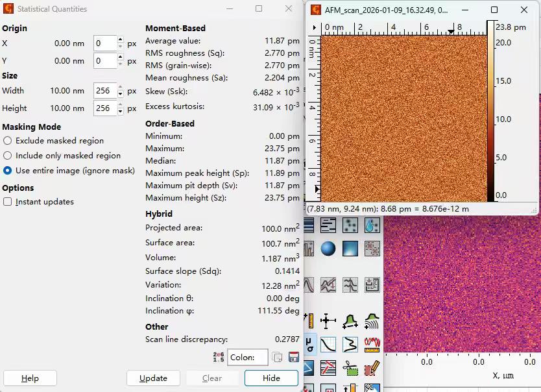Click the water drop icon

pyautogui.click(x=372, y=225)
